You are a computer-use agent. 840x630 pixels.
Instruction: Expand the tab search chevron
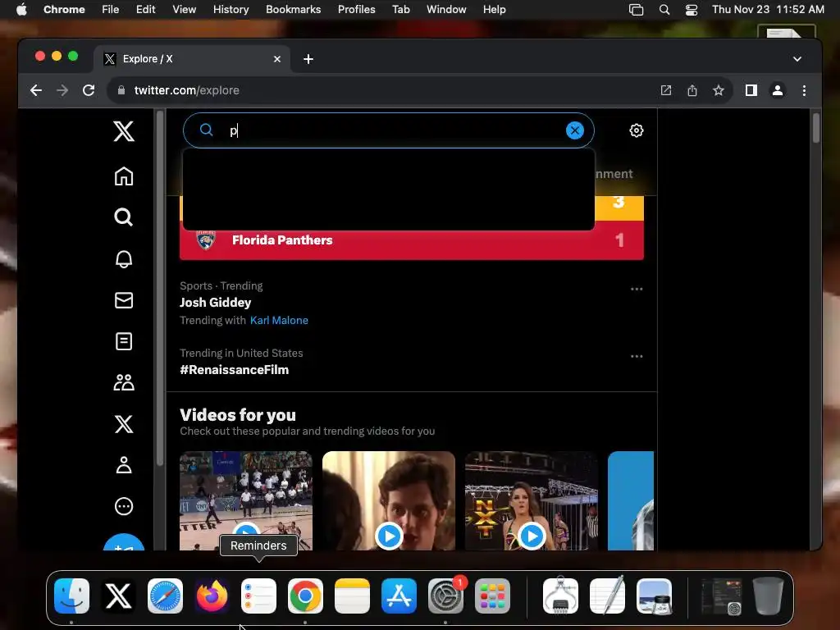click(x=797, y=59)
